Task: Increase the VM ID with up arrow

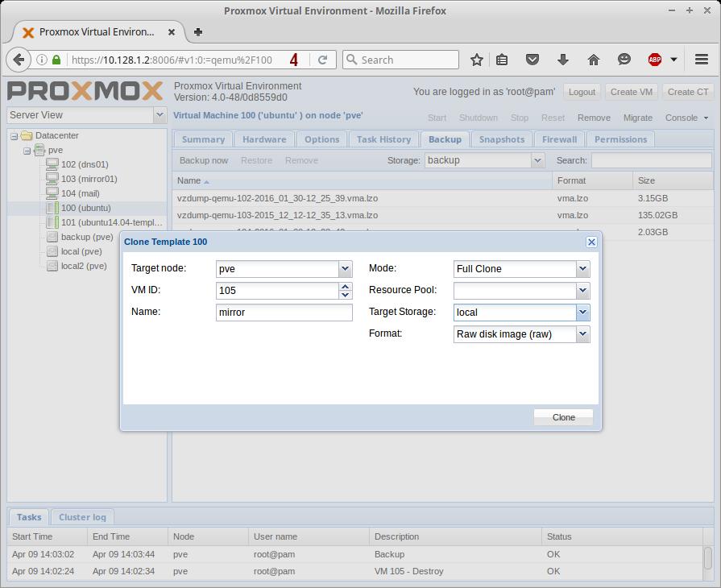Action: coord(346,287)
